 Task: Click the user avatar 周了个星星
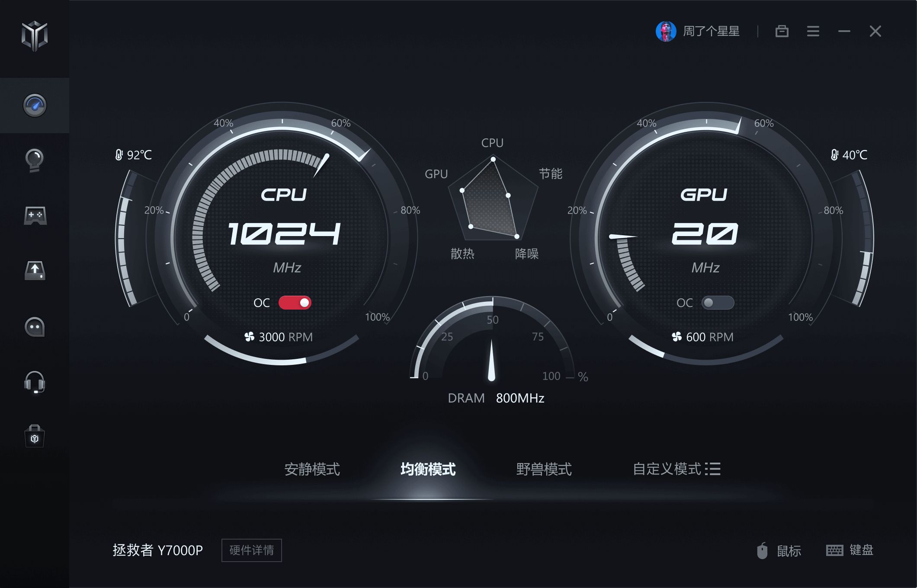pos(666,31)
